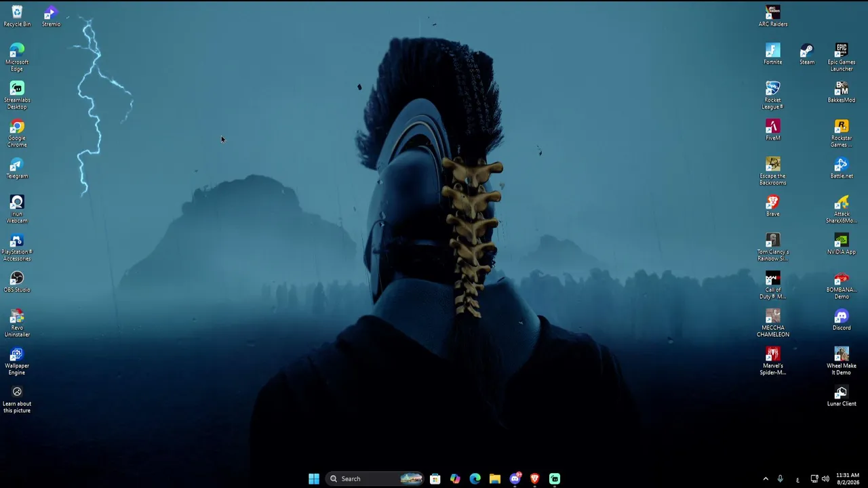This screenshot has width=868, height=488.
Task: Click the taskbar Search box
Action: tap(375, 479)
